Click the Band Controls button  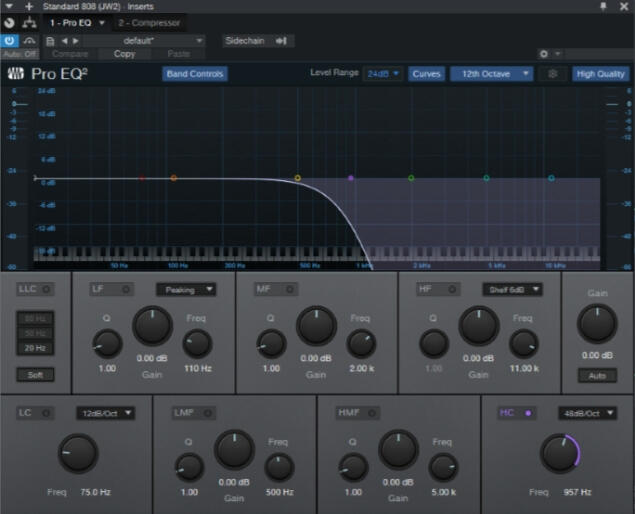tap(195, 74)
